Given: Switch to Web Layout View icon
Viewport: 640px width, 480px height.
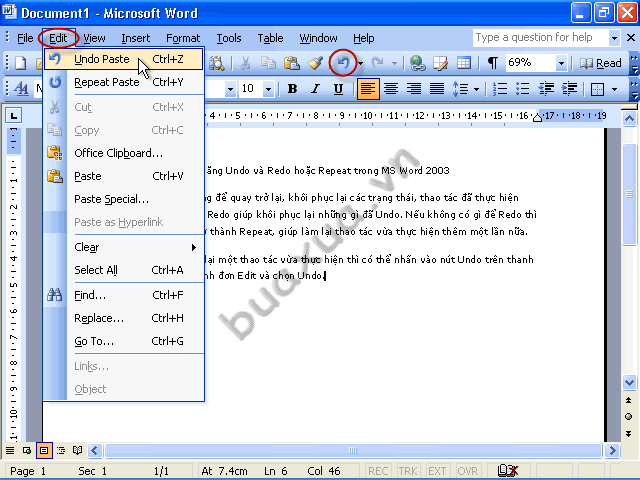Looking at the screenshot, I should click(27, 451).
